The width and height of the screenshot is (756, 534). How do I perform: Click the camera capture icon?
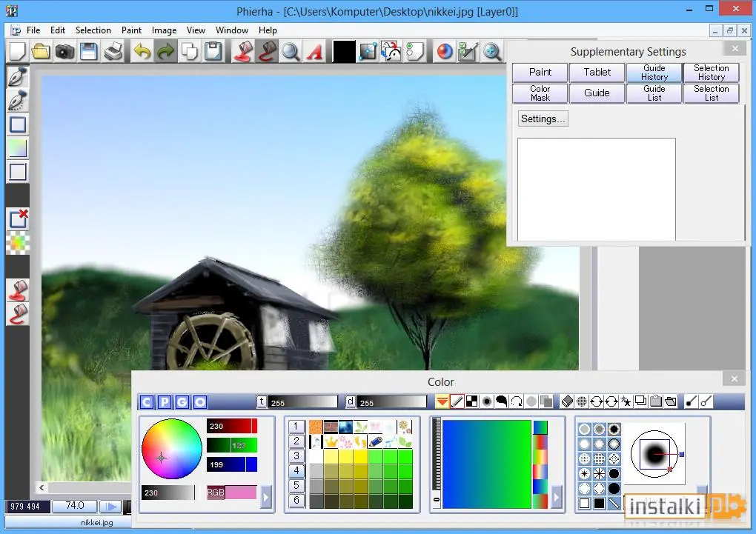64,52
